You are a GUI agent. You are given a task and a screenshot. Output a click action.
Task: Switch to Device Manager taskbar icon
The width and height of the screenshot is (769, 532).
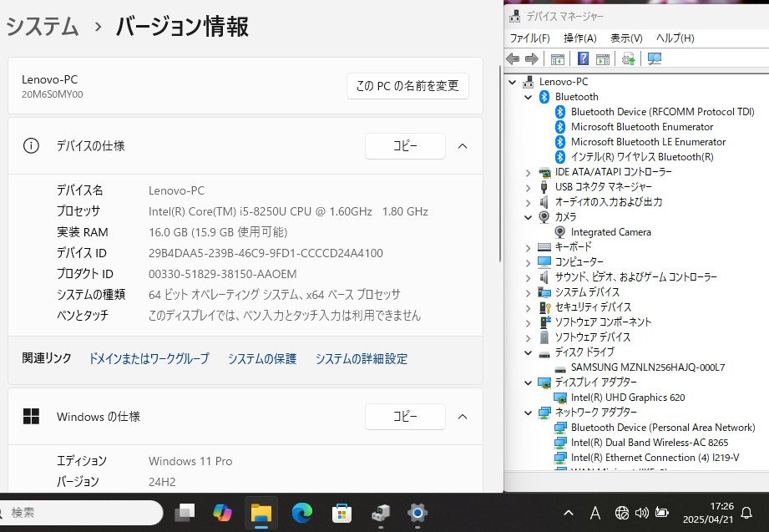click(x=381, y=513)
